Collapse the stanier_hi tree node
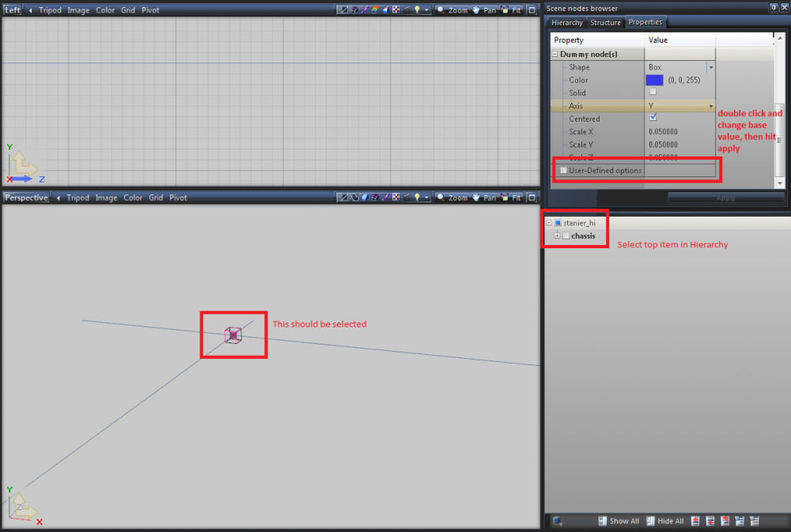791x532 pixels. 548,222
